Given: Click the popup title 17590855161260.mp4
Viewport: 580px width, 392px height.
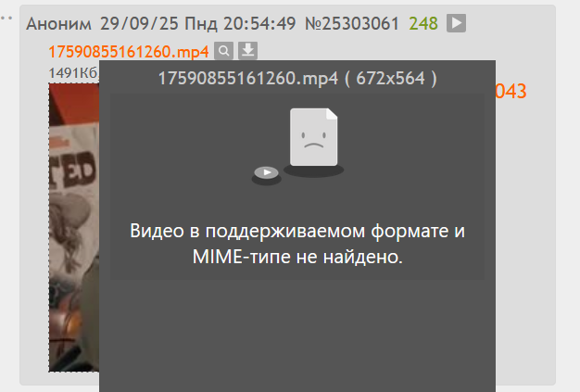Looking at the screenshot, I should coord(248,79).
